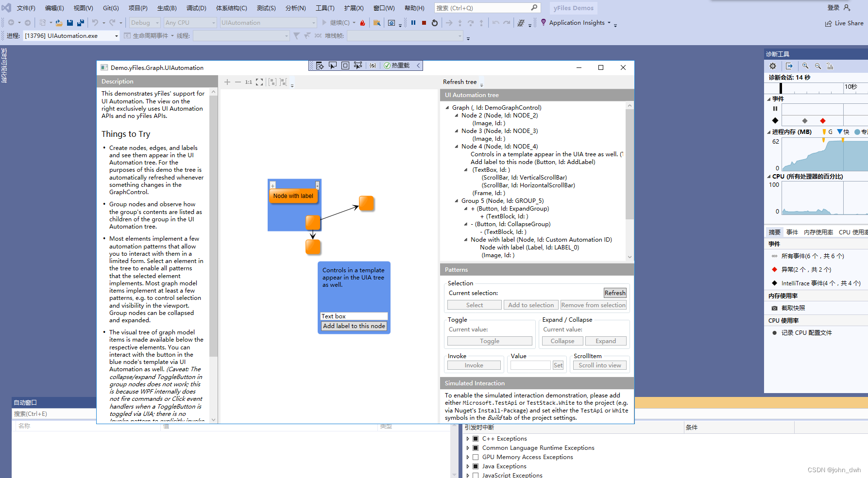Click the Value pattern input field
The width and height of the screenshot is (868, 478).
point(530,365)
